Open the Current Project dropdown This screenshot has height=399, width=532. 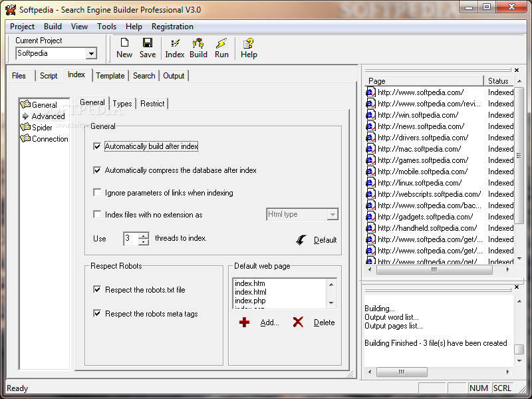coord(91,53)
